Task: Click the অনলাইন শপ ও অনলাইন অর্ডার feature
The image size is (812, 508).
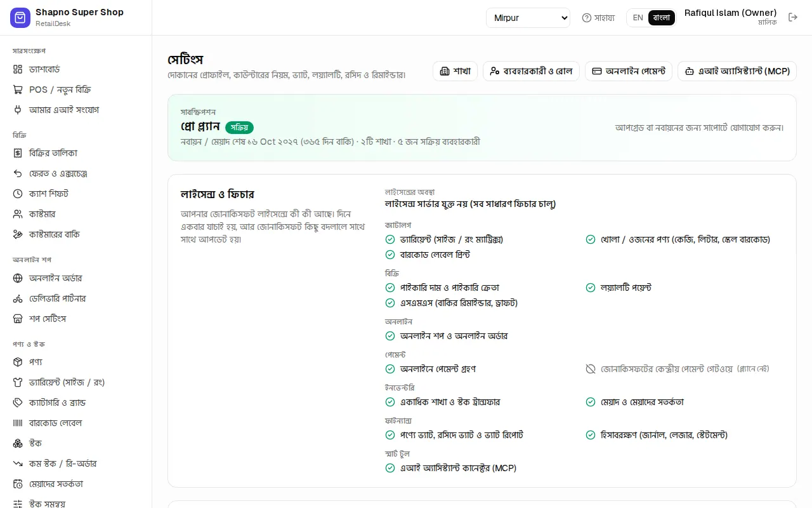Action: (x=454, y=336)
